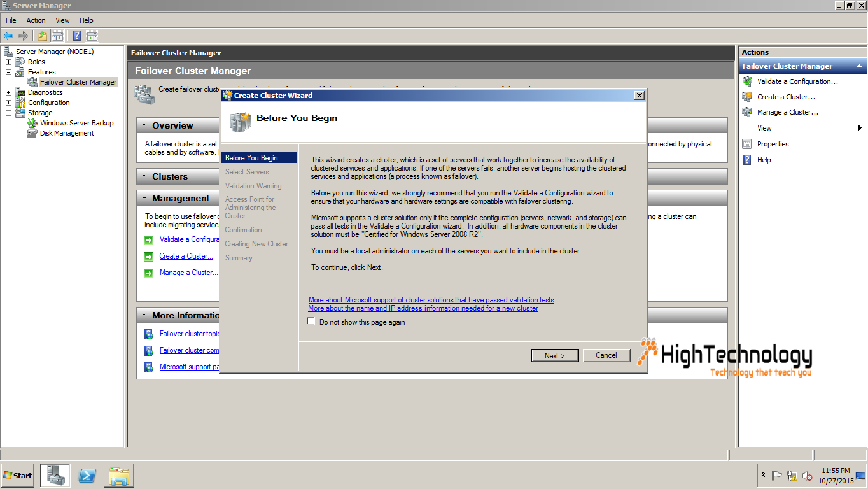Collapse the Storage tree node
Screen dimensions: 868x489
[x=8, y=113]
